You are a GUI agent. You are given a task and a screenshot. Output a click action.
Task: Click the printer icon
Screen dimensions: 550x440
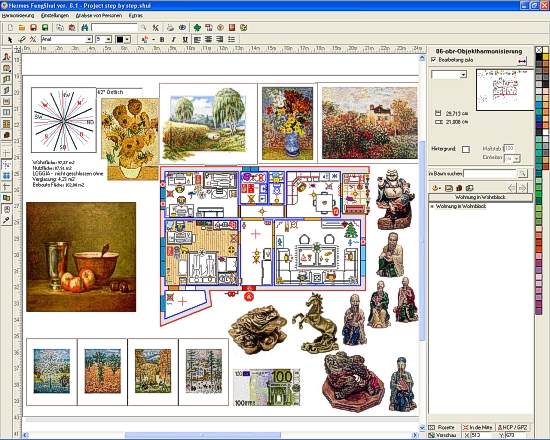[170, 28]
